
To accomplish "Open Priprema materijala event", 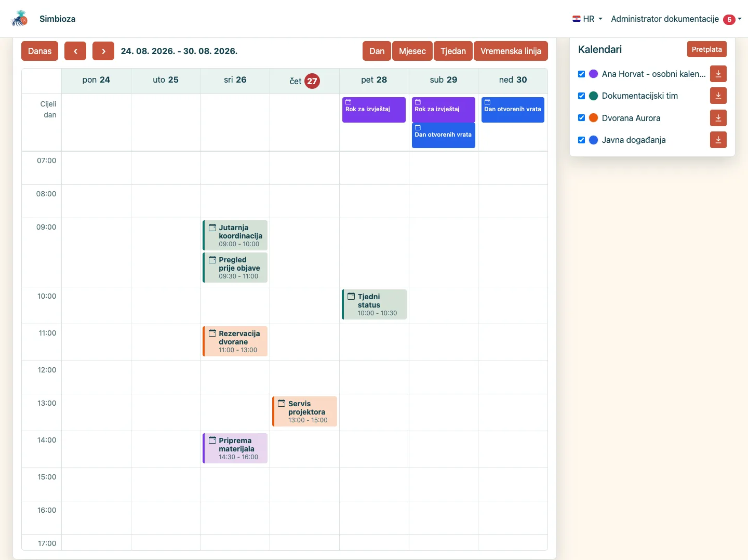I will [235, 448].
